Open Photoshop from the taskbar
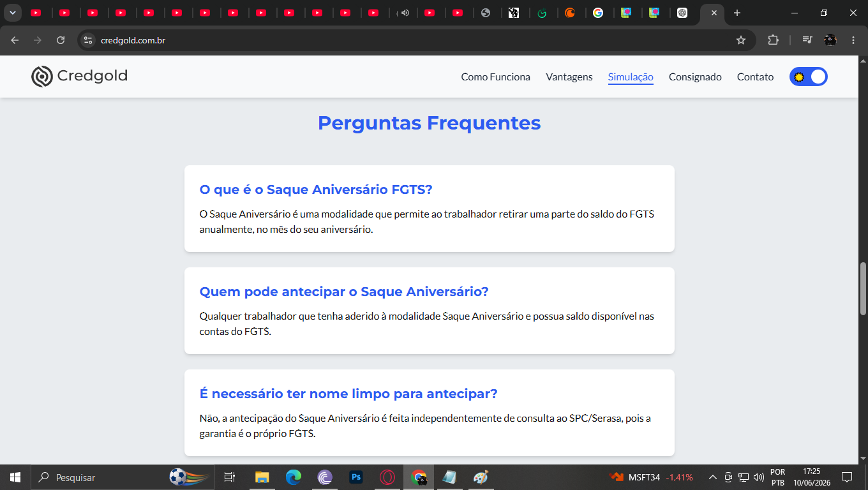This screenshot has width=868, height=490. (356, 477)
